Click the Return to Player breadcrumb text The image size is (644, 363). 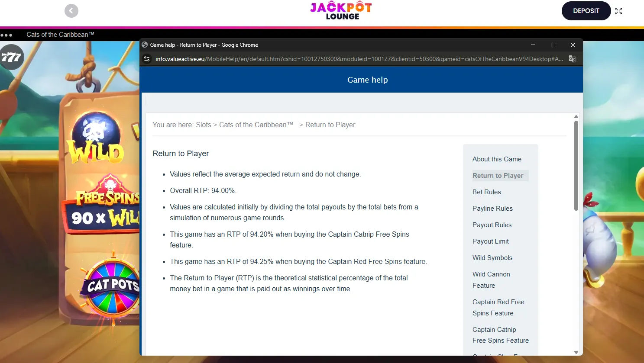(330, 125)
